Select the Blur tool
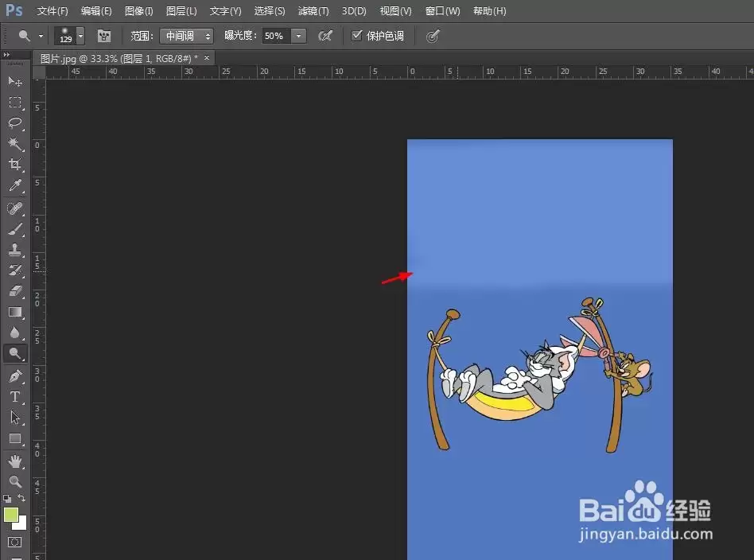The height and width of the screenshot is (560, 754). tap(15, 332)
